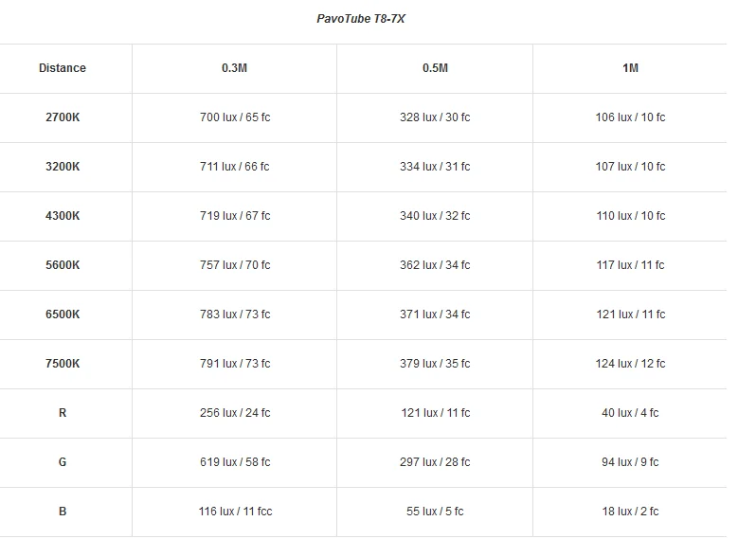The image size is (756, 557).
Task: Click the G color row label
Action: [63, 462]
